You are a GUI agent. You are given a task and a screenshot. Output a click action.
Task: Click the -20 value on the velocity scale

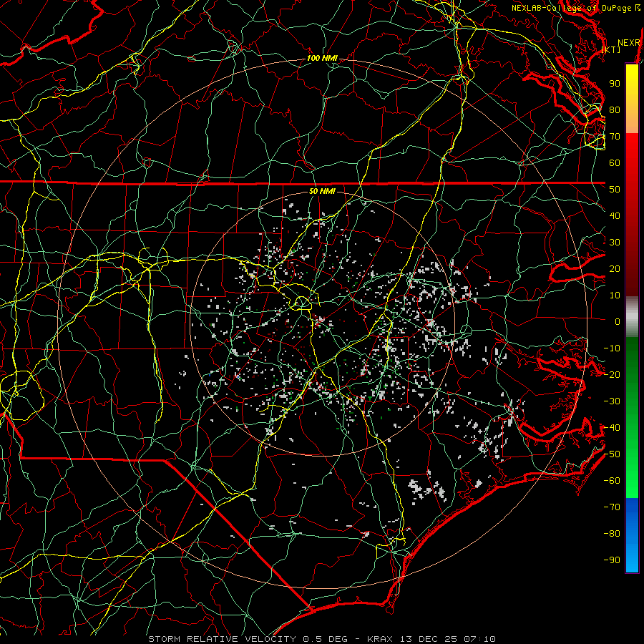click(x=612, y=375)
